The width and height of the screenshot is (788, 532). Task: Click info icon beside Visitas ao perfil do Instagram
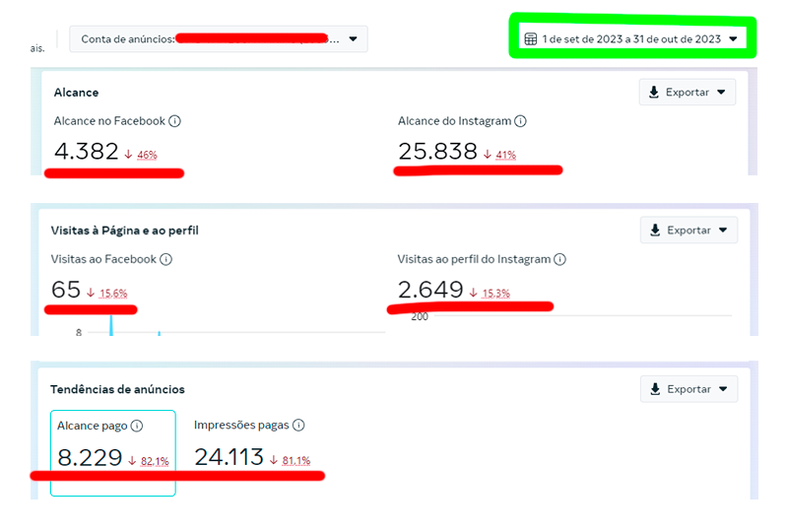click(559, 259)
